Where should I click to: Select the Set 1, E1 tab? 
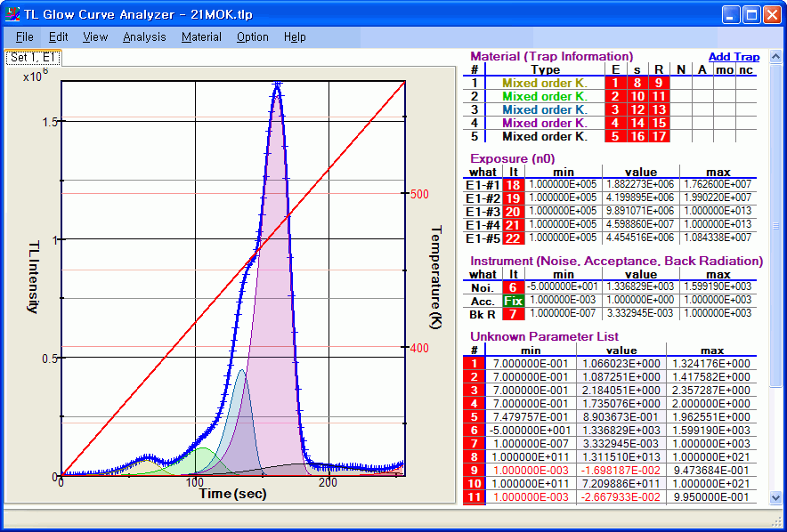(33, 58)
